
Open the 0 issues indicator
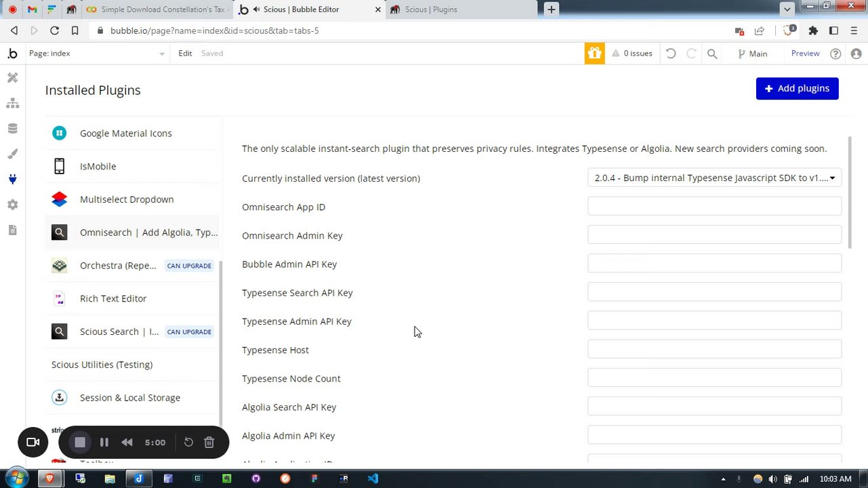coord(632,54)
